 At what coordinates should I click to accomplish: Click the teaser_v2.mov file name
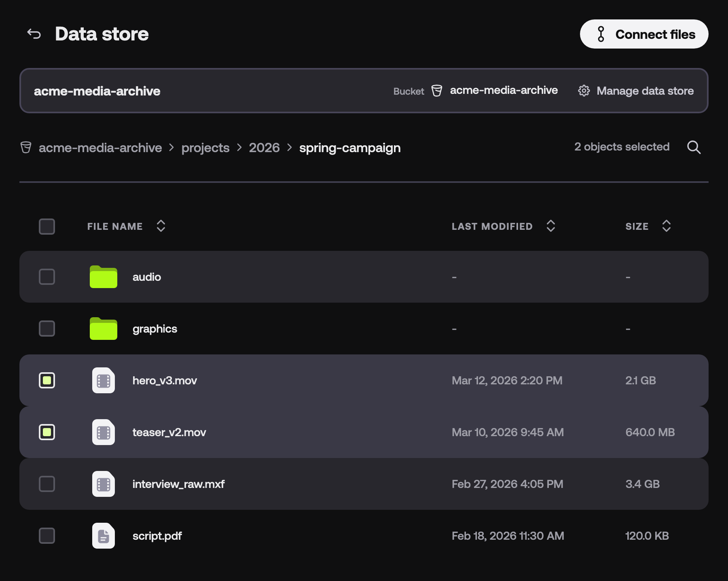(169, 433)
